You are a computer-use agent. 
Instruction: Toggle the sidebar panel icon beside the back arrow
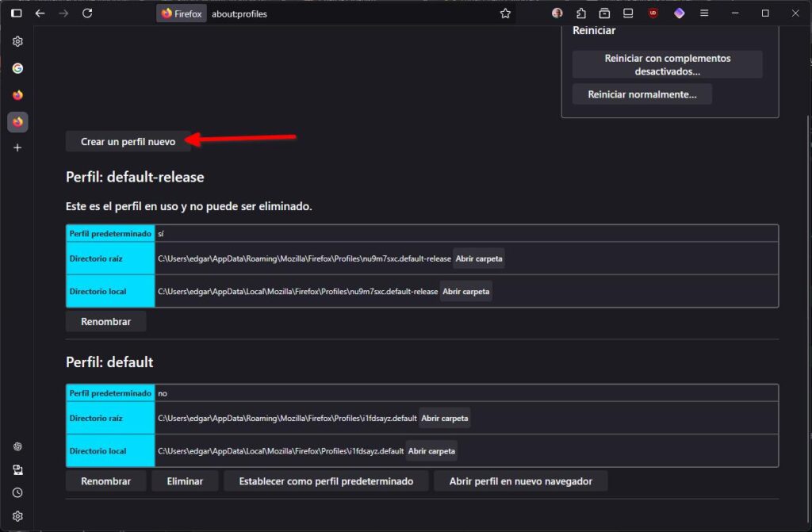coord(17,13)
